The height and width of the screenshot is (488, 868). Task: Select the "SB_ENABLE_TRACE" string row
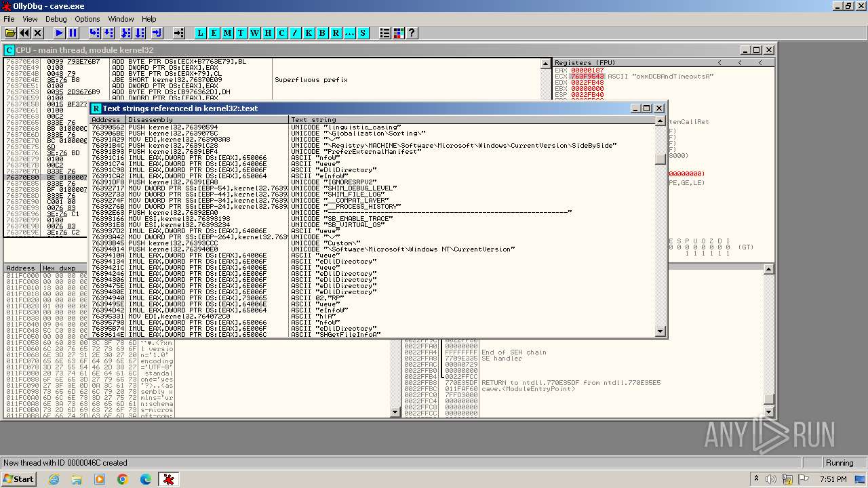tap(373, 219)
